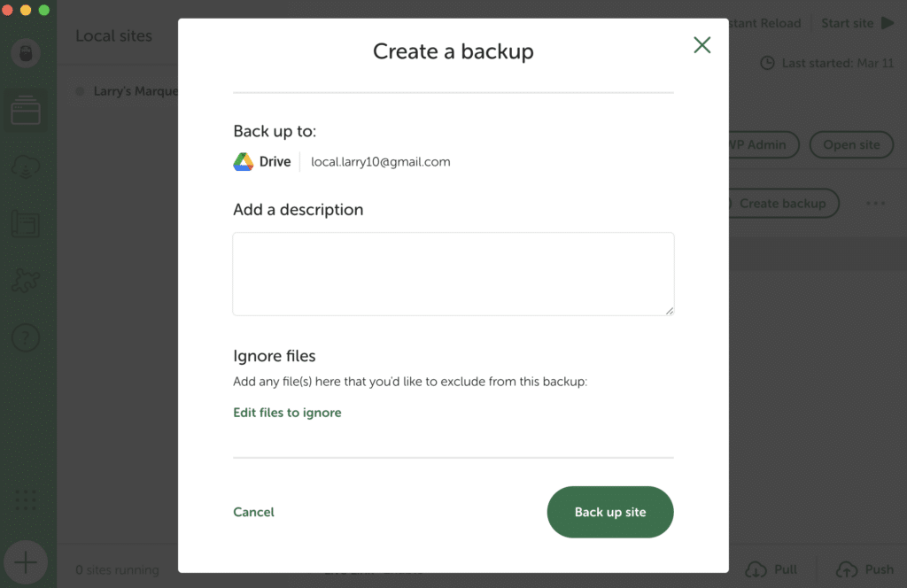Image resolution: width=907 pixels, height=588 pixels.
Task: Open the Blueprints sidebar icon
Action: [26, 223]
